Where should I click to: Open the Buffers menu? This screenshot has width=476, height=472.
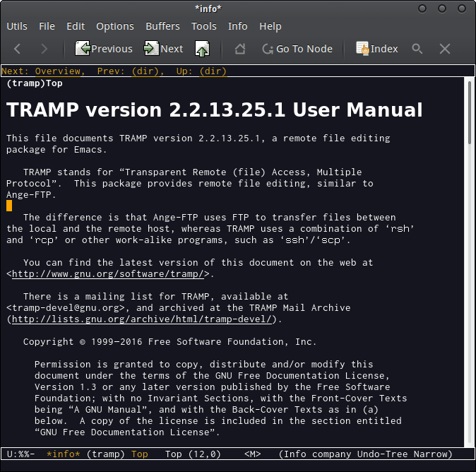tap(162, 26)
